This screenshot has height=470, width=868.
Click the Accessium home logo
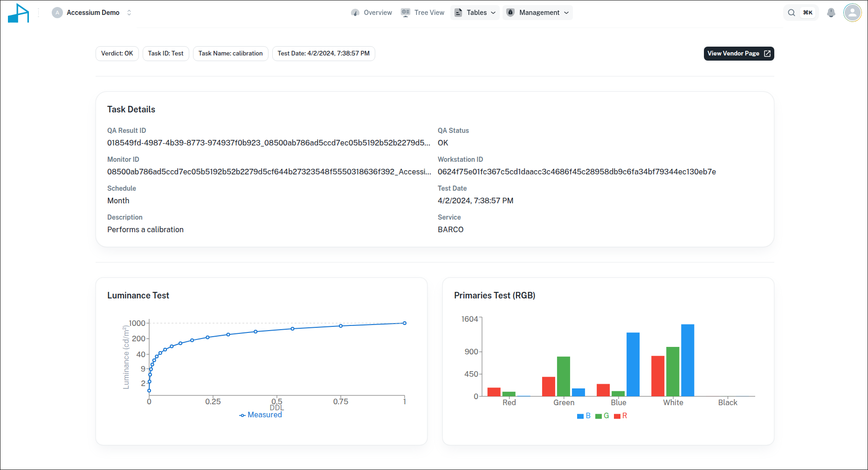[x=19, y=13]
